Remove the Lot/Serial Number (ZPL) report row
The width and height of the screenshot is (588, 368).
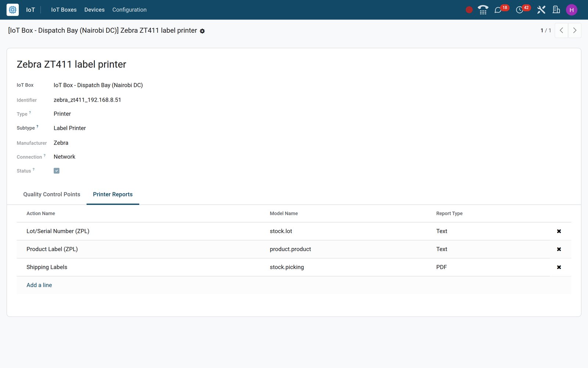click(559, 231)
